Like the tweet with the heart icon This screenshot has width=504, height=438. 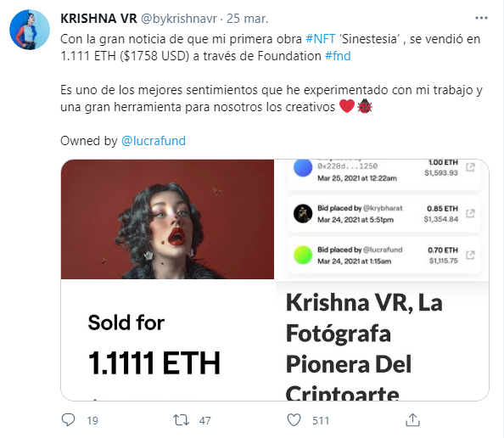(x=294, y=420)
